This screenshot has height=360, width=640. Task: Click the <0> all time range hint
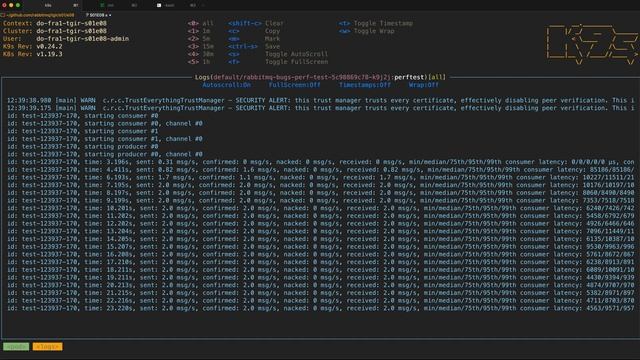pos(200,23)
